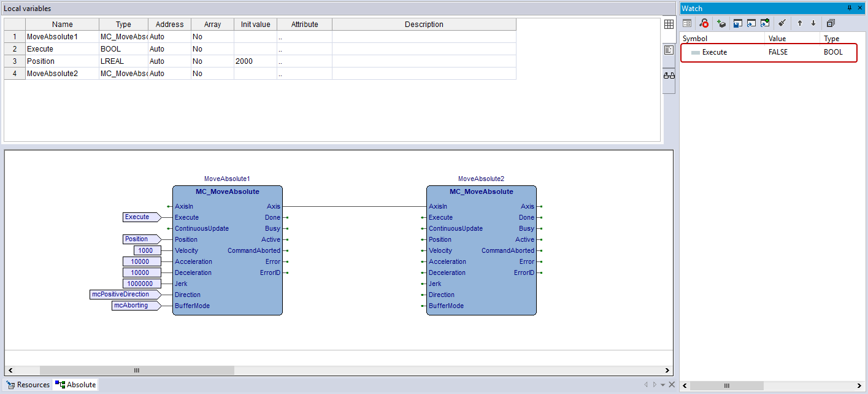
Task: Select the mcPositiveDirection input variable
Action: coord(122,295)
